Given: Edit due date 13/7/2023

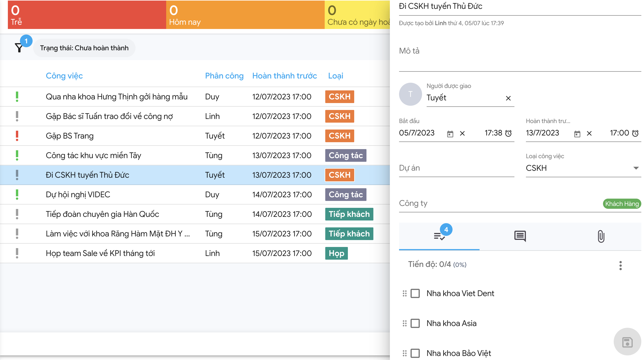Looking at the screenshot, I should click(542, 133).
